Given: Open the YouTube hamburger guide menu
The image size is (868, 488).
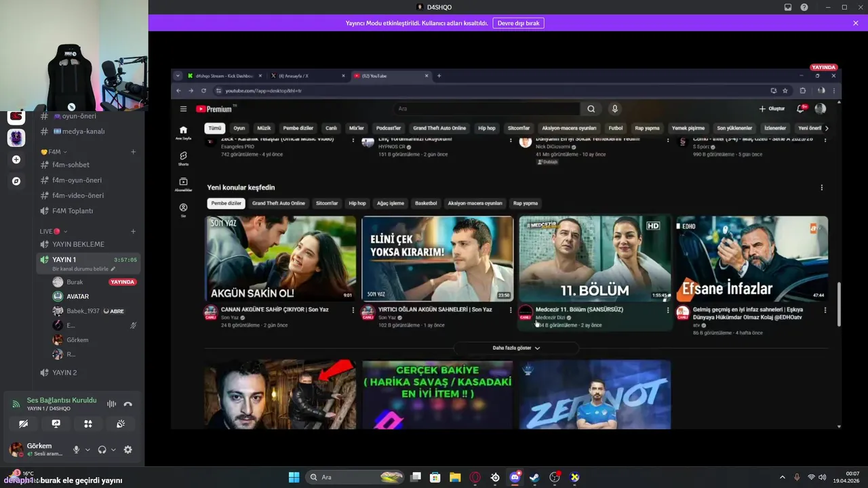Looking at the screenshot, I should [x=183, y=108].
